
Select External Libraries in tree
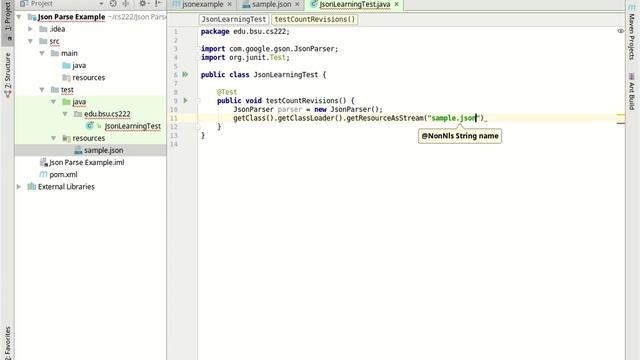(66, 187)
